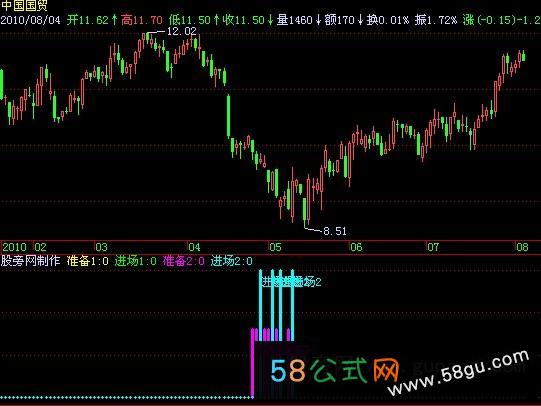The image size is (541, 406).
Task: Click the indicator value 准备2:0
Action: (184, 261)
